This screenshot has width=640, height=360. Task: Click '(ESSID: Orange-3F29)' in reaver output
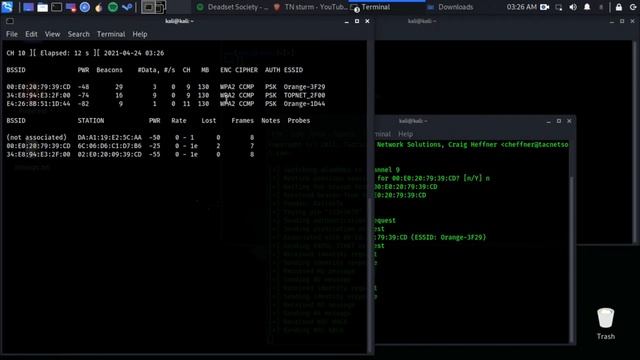(x=449, y=238)
